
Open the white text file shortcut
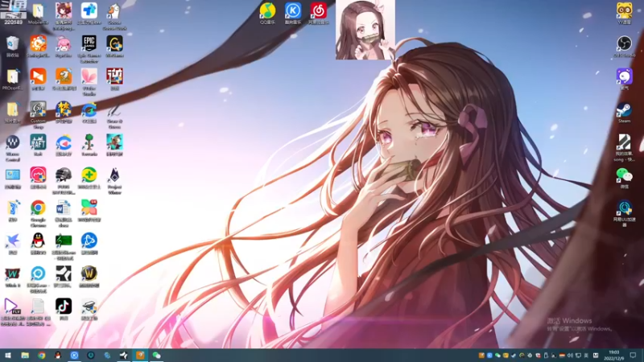point(38,306)
